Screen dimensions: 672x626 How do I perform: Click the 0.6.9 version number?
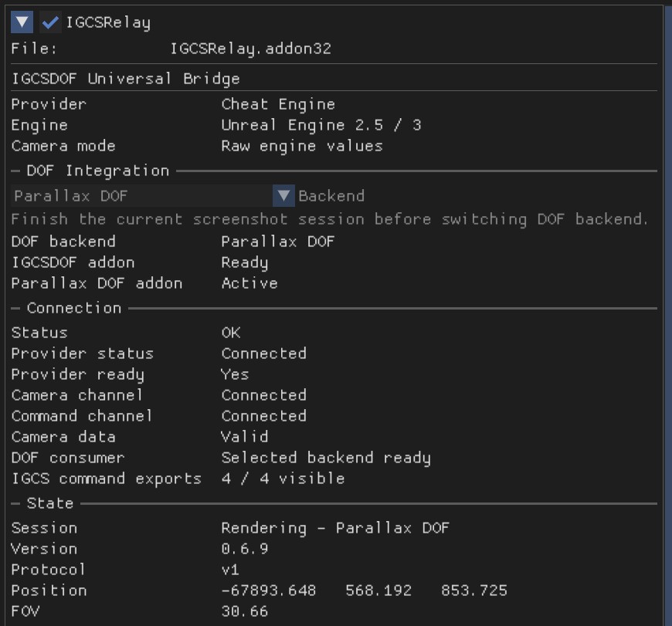click(x=245, y=549)
